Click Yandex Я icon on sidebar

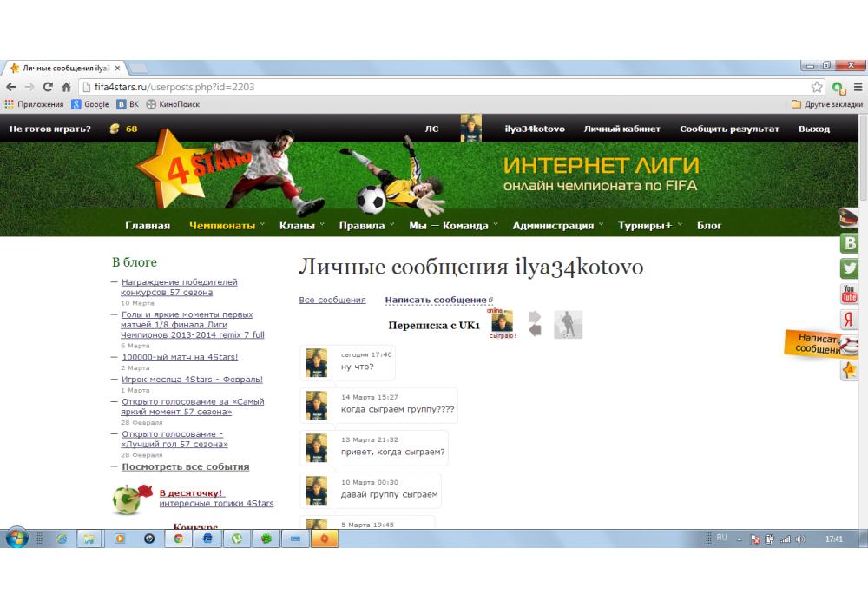click(x=849, y=320)
